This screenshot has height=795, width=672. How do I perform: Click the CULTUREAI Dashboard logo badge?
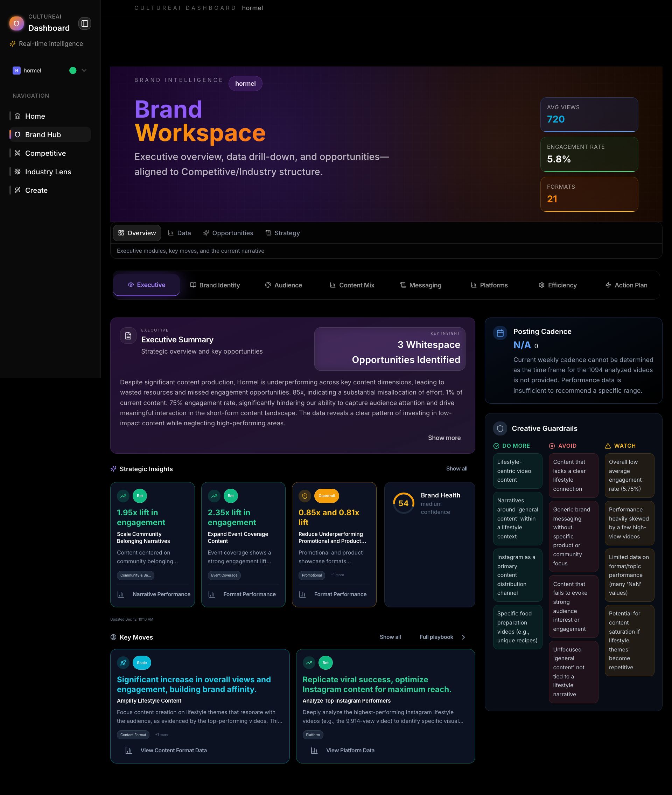click(x=16, y=23)
